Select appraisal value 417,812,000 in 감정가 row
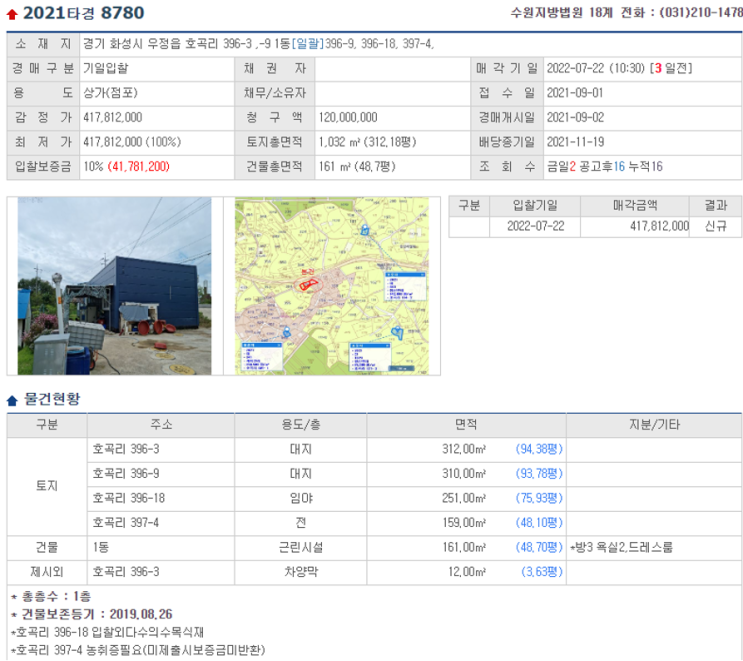This screenshot has width=743, height=661. pyautogui.click(x=113, y=118)
